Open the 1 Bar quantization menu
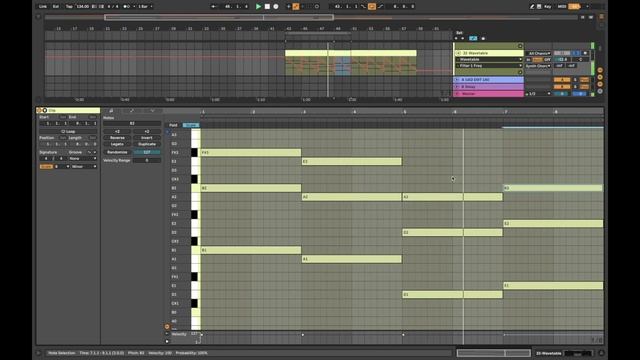This screenshot has height=360, width=640. pos(144,7)
